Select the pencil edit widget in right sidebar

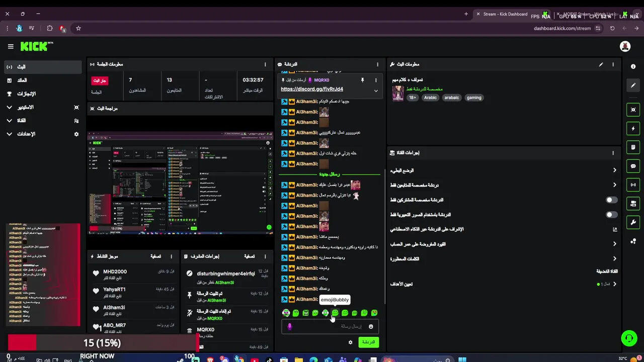(633, 85)
